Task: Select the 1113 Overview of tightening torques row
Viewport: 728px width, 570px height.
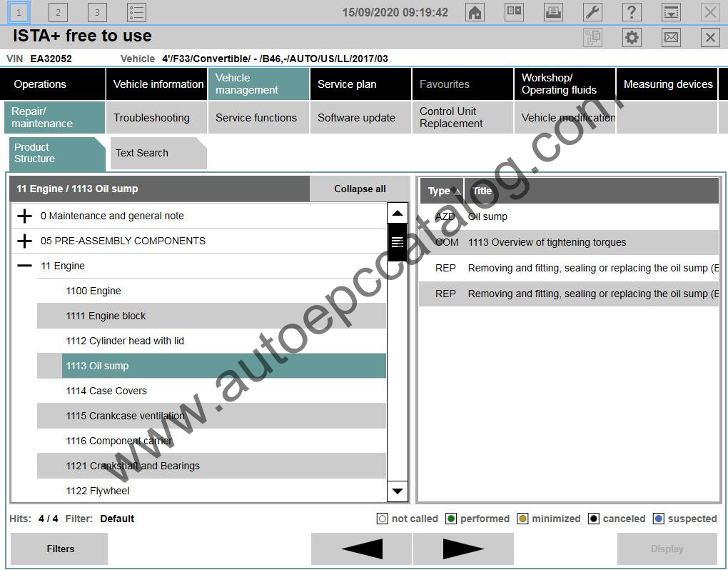Action: tap(547, 242)
